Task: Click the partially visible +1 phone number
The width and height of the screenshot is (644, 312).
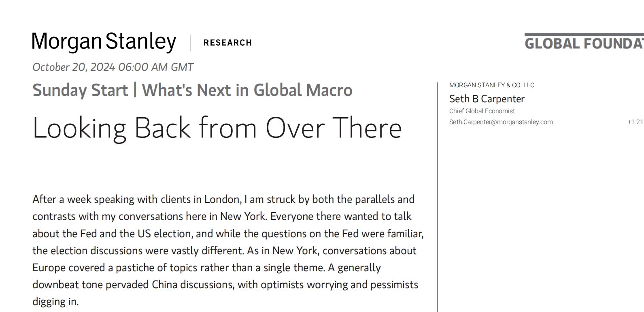Action: [x=635, y=122]
